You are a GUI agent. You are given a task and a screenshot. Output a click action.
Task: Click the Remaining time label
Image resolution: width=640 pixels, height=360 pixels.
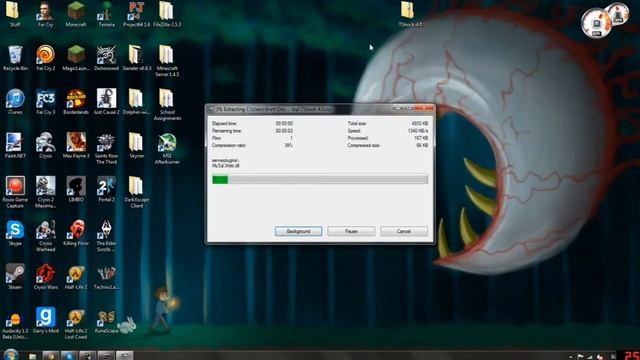click(x=227, y=131)
